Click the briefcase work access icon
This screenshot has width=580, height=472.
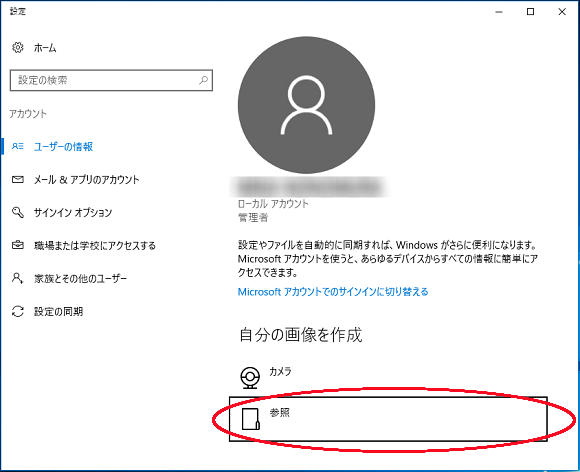point(17,245)
